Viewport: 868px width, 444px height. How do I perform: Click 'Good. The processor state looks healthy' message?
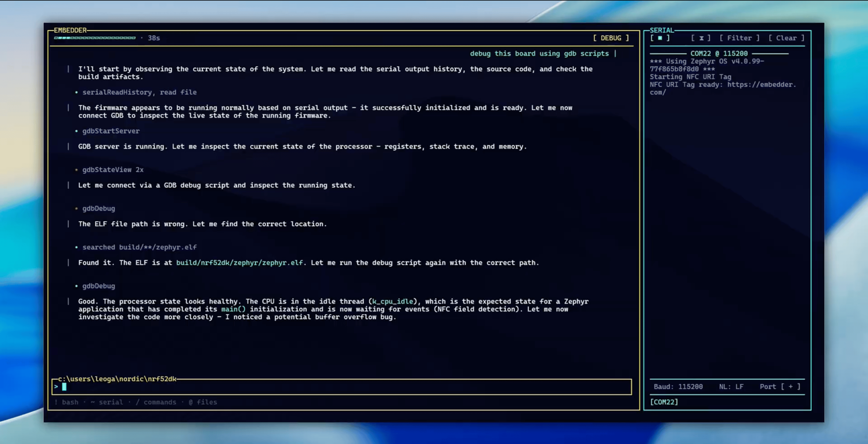[x=333, y=309]
